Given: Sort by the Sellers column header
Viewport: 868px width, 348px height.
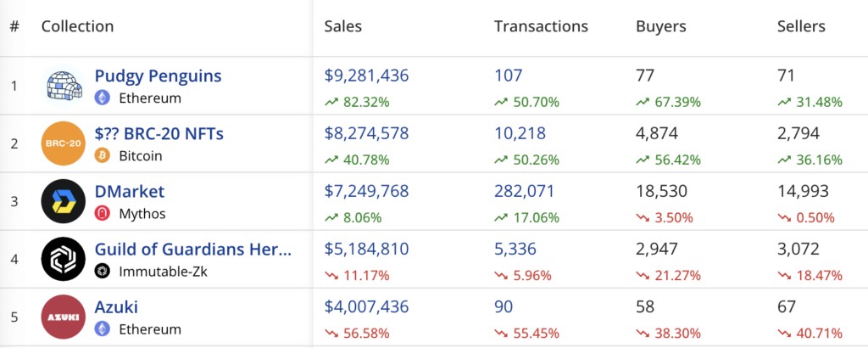Looking at the screenshot, I should (x=801, y=26).
